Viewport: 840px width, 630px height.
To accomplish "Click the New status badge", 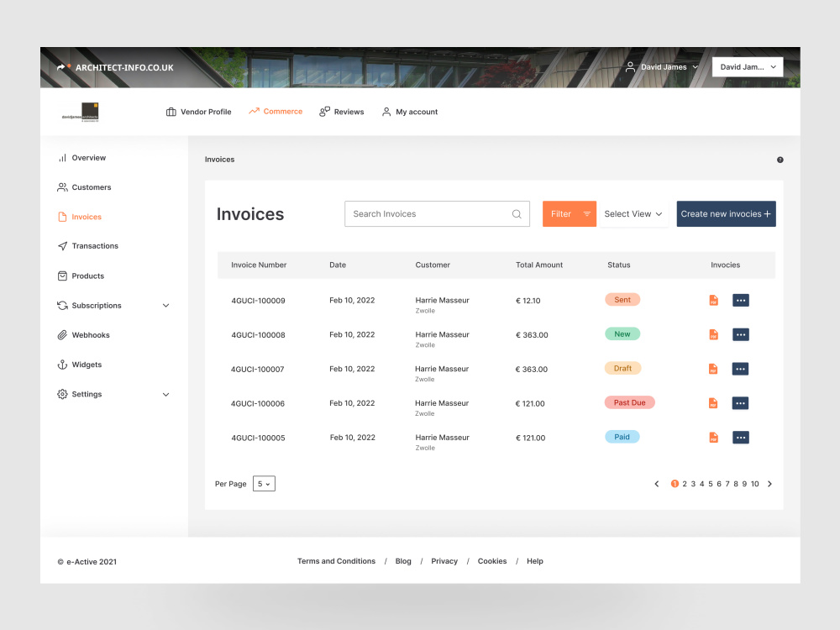I will (x=622, y=333).
